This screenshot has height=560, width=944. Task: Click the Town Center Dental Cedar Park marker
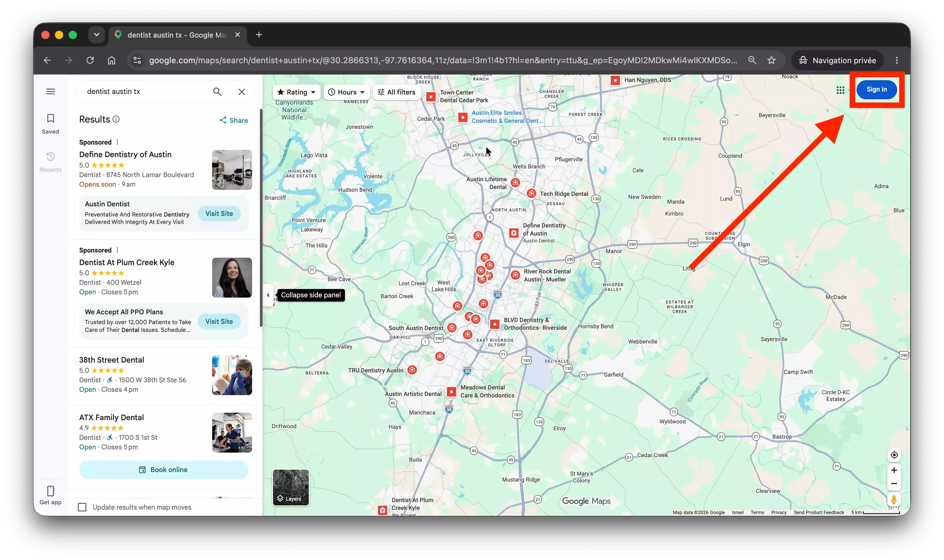[431, 97]
